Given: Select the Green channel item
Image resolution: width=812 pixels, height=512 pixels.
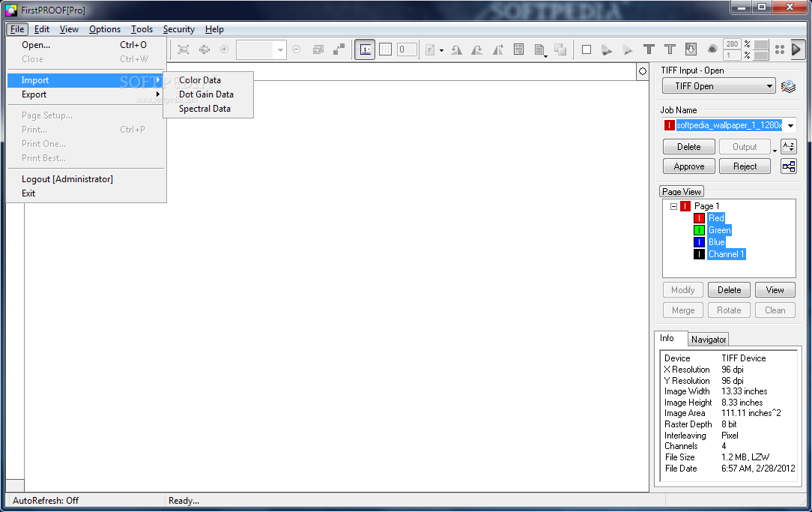Looking at the screenshot, I should point(719,230).
